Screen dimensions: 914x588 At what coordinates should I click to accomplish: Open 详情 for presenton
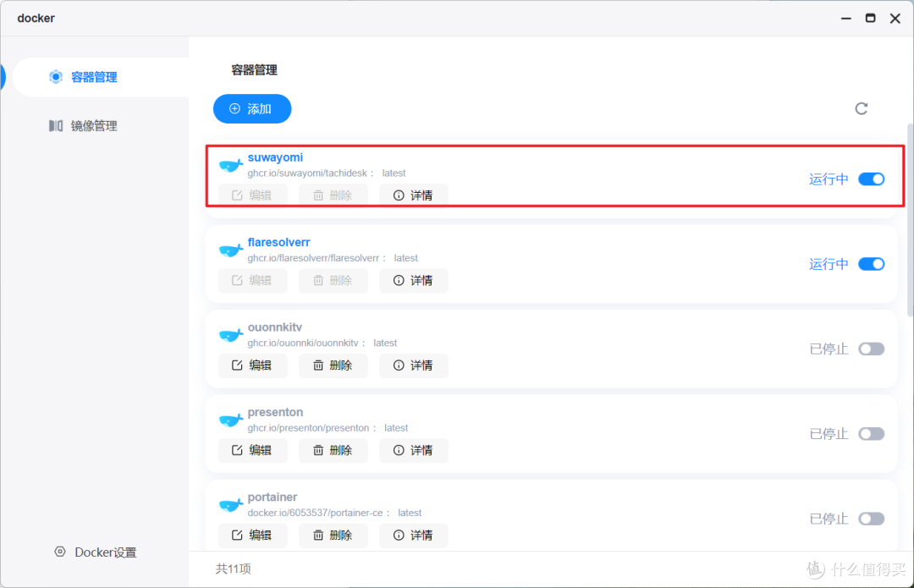click(x=413, y=450)
